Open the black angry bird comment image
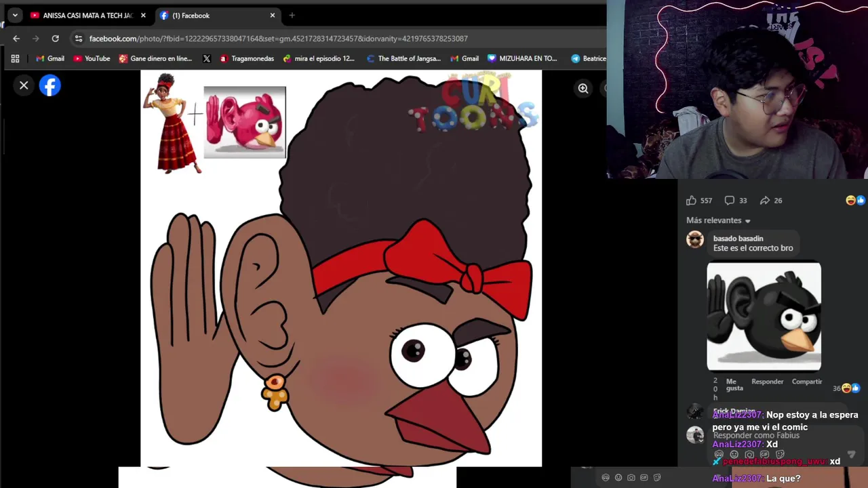868x488 pixels. point(764,317)
